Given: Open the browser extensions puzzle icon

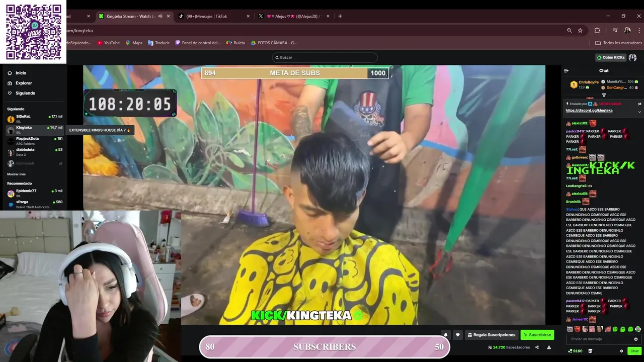Looking at the screenshot, I should coord(597,31).
